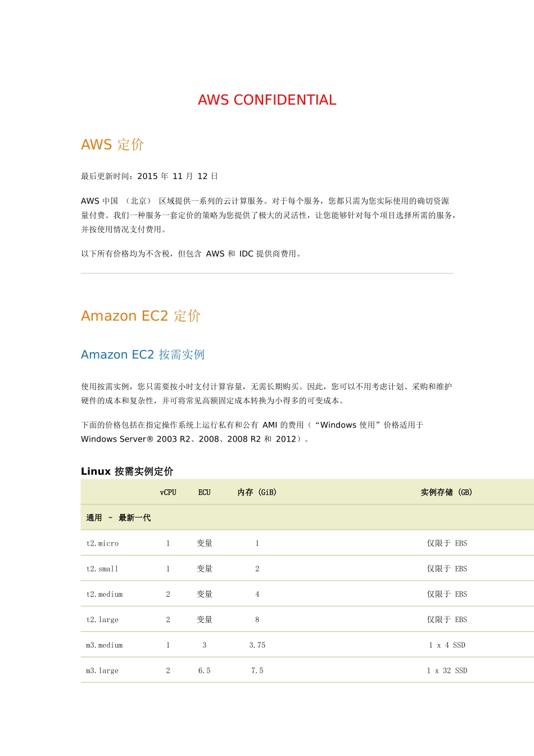Viewport: 534px width, 756px height.
Task: Select the t2.large row name
Action: pyautogui.click(x=102, y=620)
